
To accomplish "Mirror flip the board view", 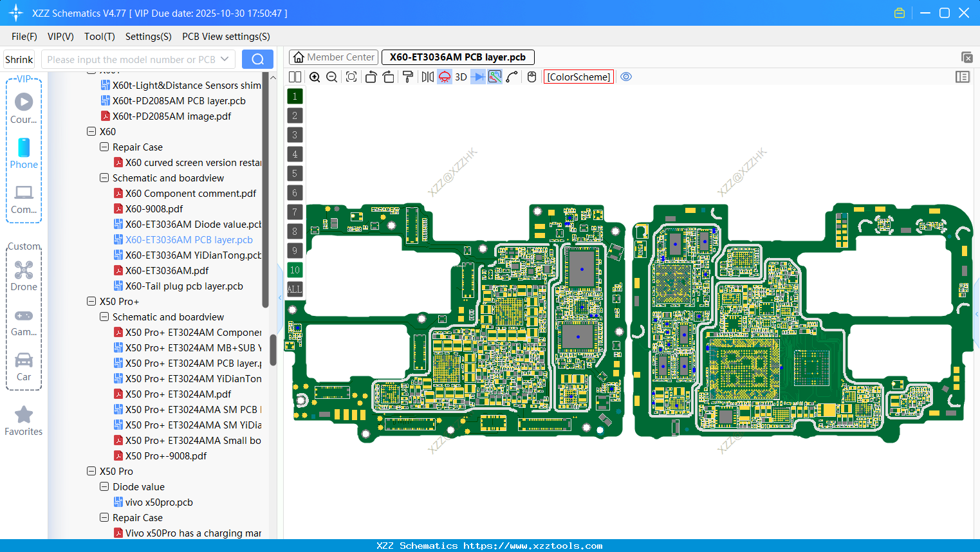I will point(428,77).
